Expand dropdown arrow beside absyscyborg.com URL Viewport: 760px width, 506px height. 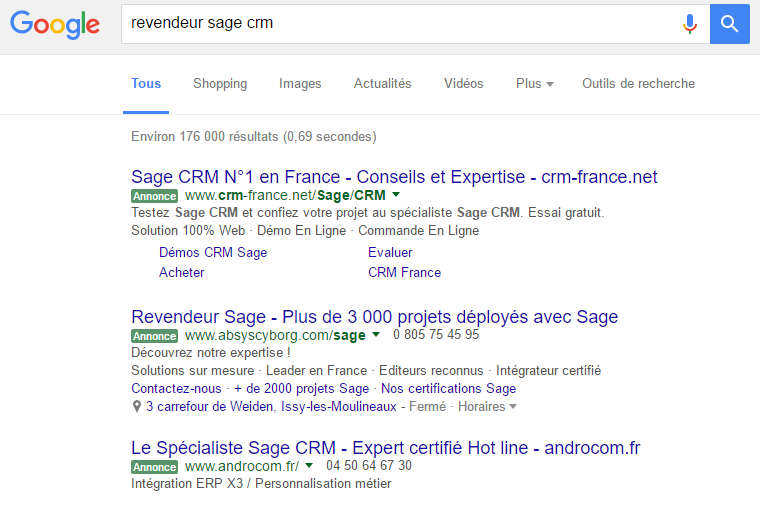pos(376,334)
